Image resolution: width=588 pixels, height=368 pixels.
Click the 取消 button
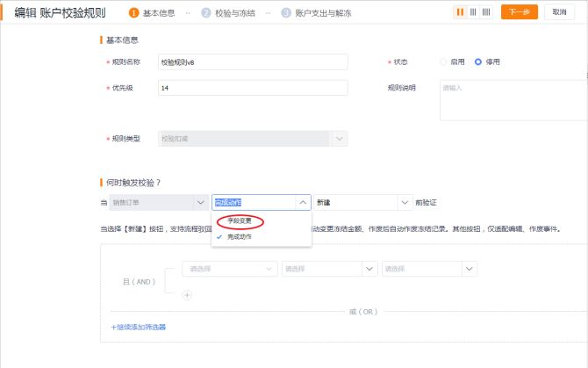[x=559, y=12]
